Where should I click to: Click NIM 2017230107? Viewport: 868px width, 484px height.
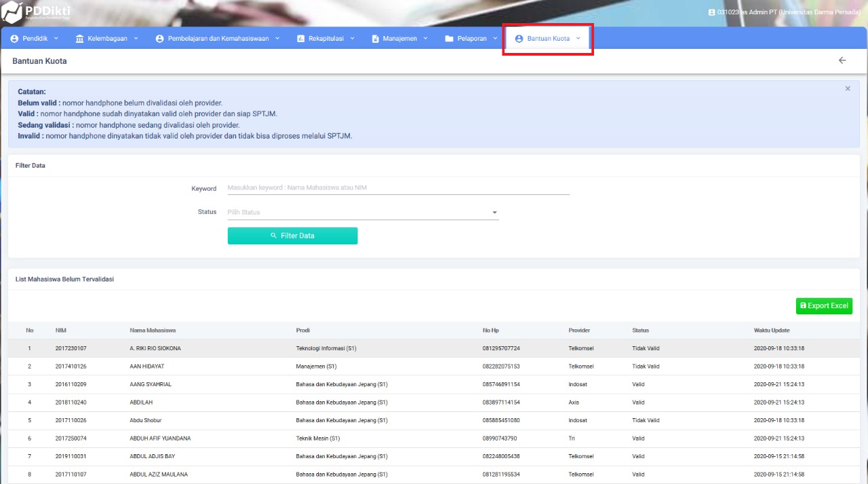tap(71, 348)
